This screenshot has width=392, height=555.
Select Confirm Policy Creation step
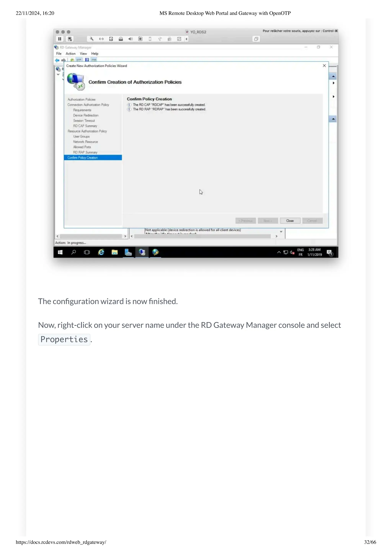tap(83, 158)
